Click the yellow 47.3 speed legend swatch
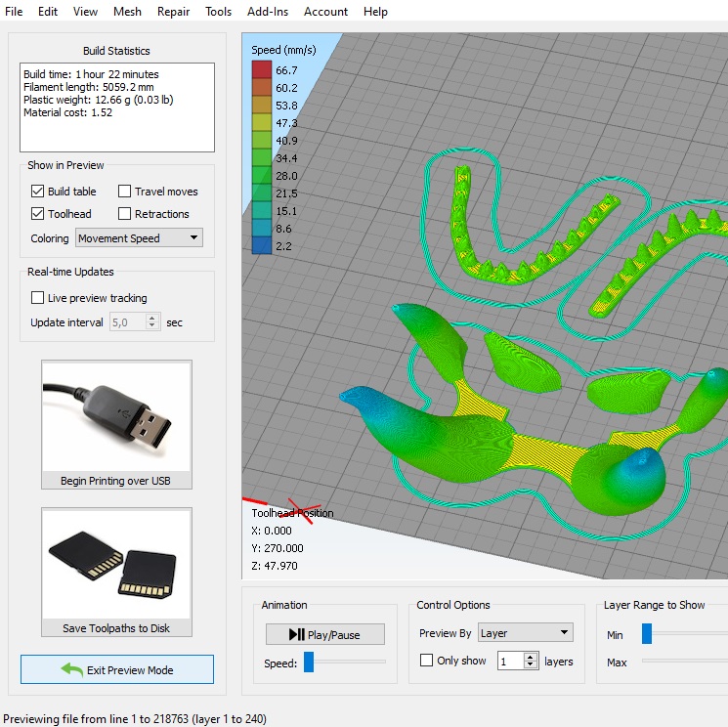 click(262, 122)
